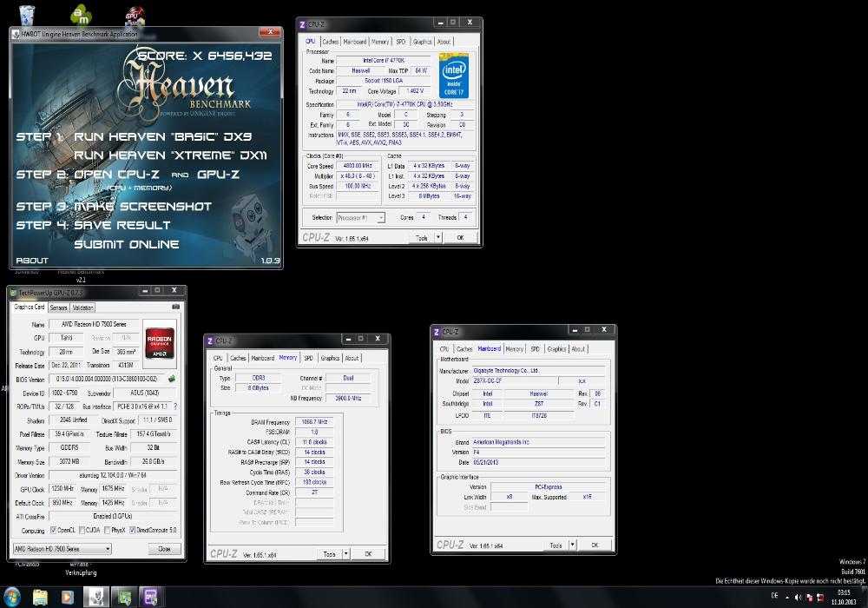Expand the Tools arrow in the Memory CPU-Z window
The height and width of the screenshot is (608, 868).
click(345, 554)
